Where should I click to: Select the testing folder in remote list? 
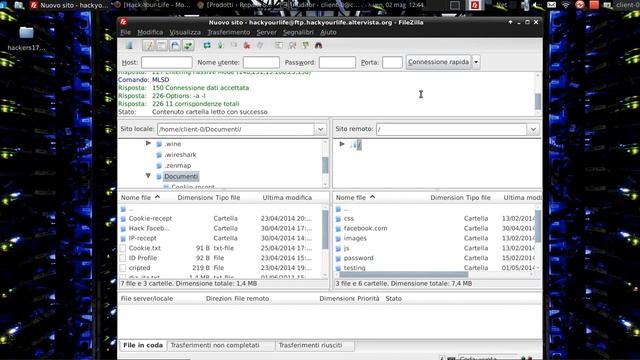pos(354,268)
